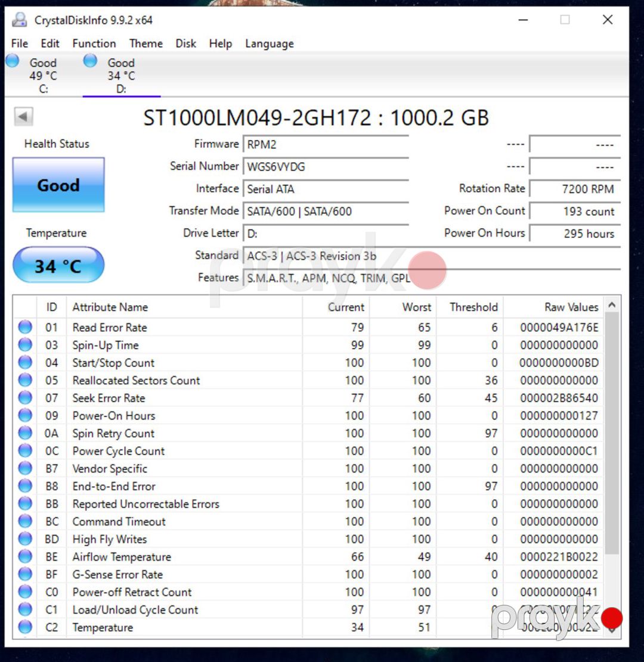Open the Disk menu
The height and width of the screenshot is (662, 644).
186,43
